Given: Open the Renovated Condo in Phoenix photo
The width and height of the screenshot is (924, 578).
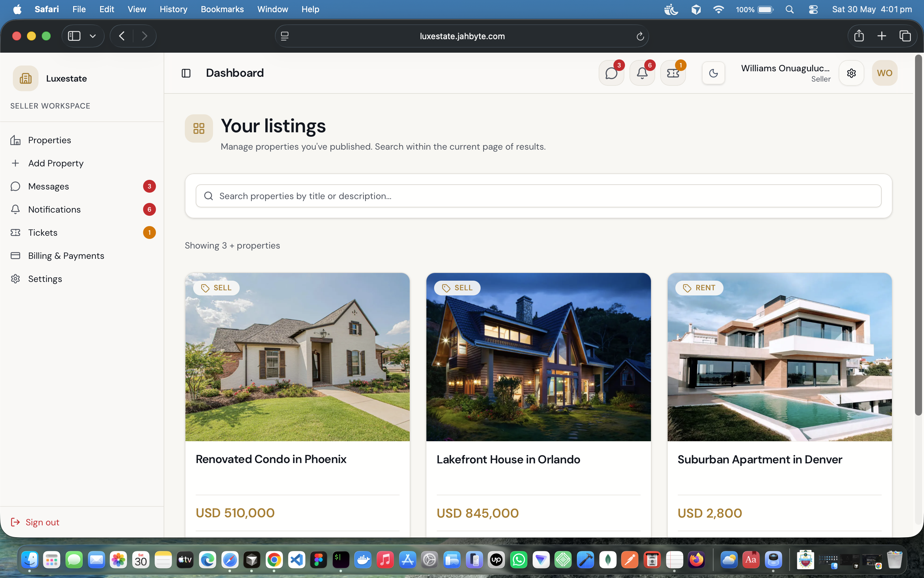Looking at the screenshot, I should click(x=297, y=357).
